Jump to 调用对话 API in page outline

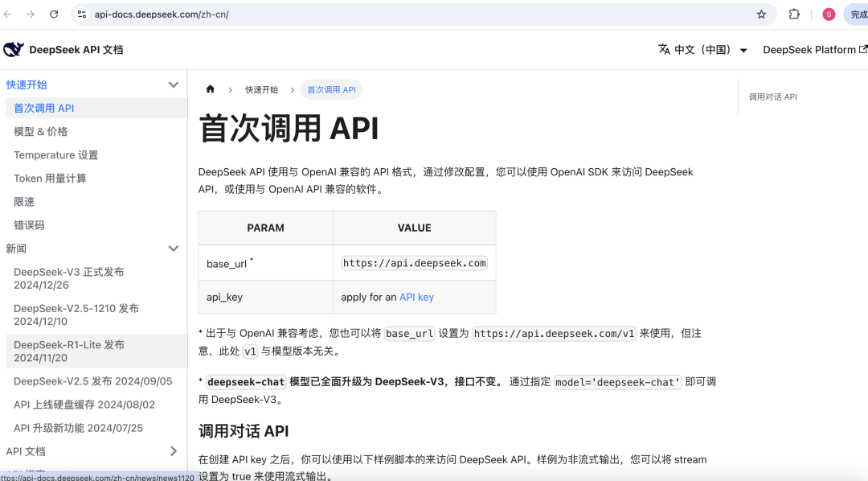[x=773, y=97]
